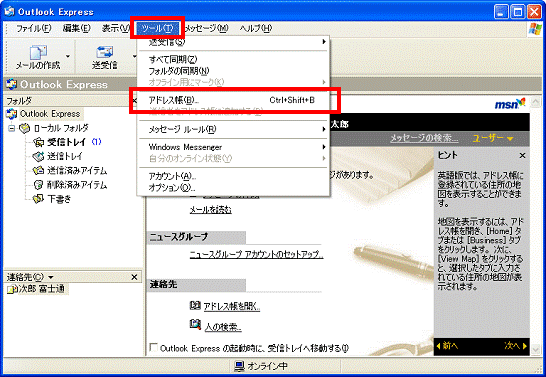Choose フォルダの同期(N) from the menu

click(x=233, y=71)
